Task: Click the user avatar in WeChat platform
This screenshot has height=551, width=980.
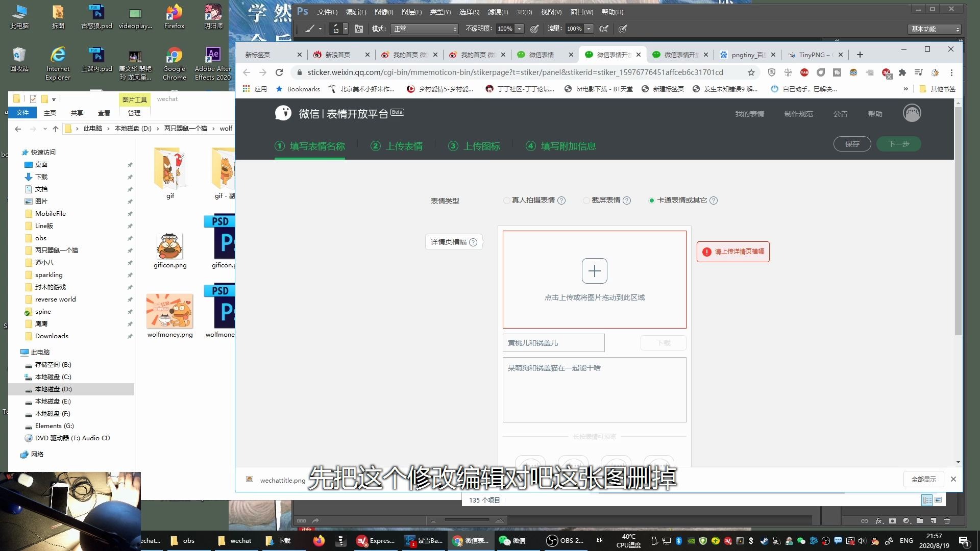Action: [912, 113]
